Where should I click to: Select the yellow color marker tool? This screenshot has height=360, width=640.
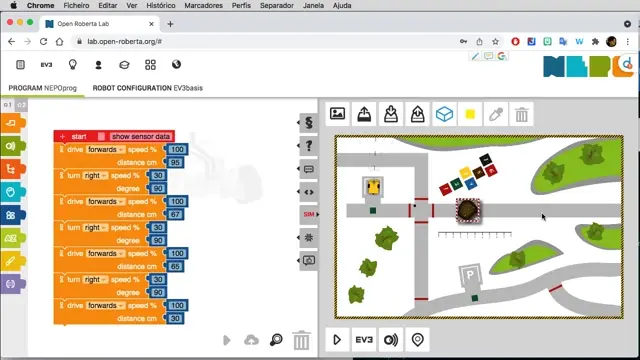click(470, 114)
